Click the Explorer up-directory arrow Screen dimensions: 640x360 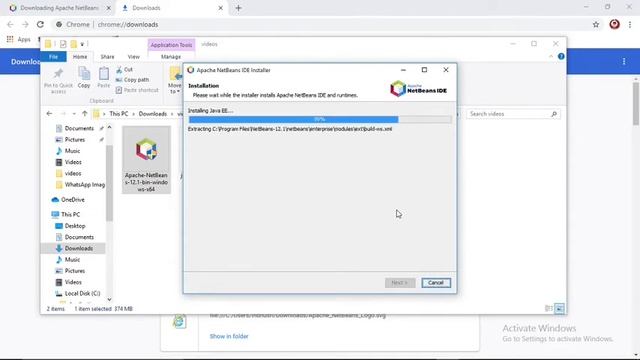pos(84,114)
